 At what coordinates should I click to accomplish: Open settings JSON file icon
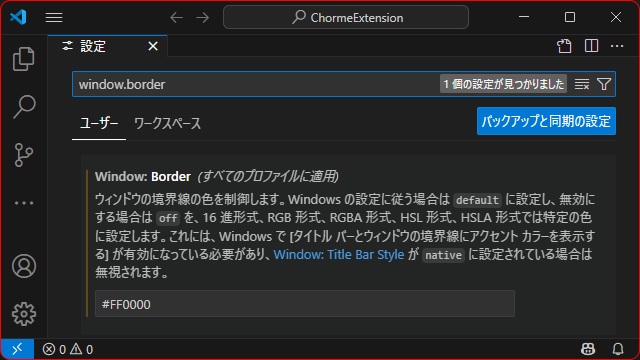pyautogui.click(x=564, y=46)
